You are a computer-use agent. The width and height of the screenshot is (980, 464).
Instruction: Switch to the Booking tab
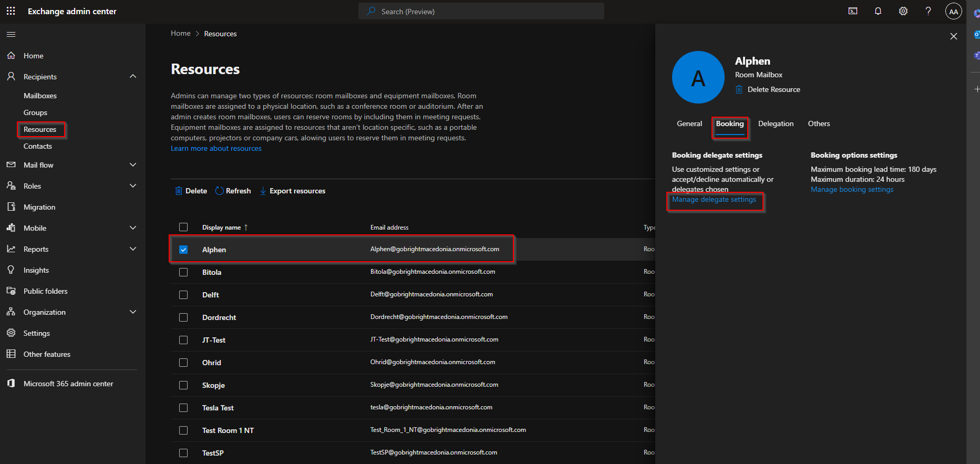[x=730, y=123]
